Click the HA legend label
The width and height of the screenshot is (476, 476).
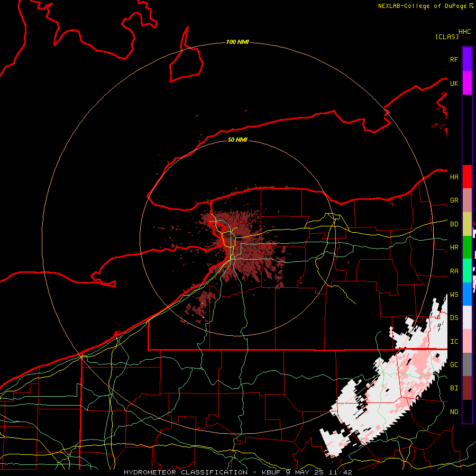pyautogui.click(x=454, y=177)
